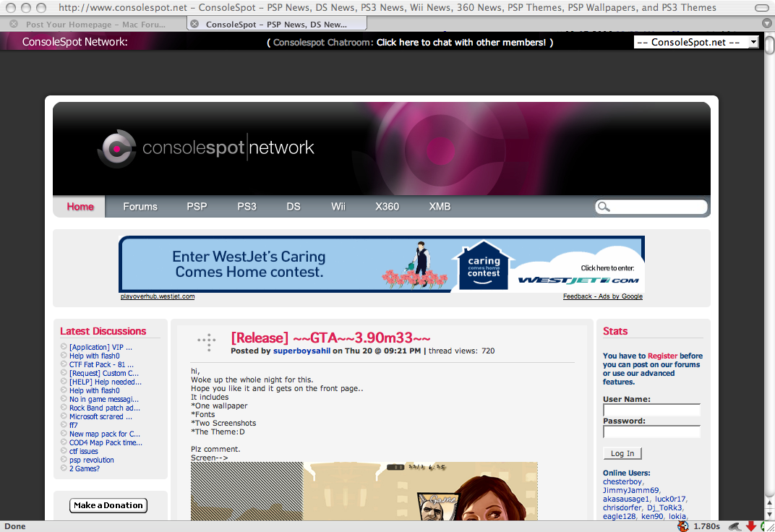This screenshot has width=775, height=532.
Task: Click the bullet icon beside Help needed discussion
Action: pos(64,382)
